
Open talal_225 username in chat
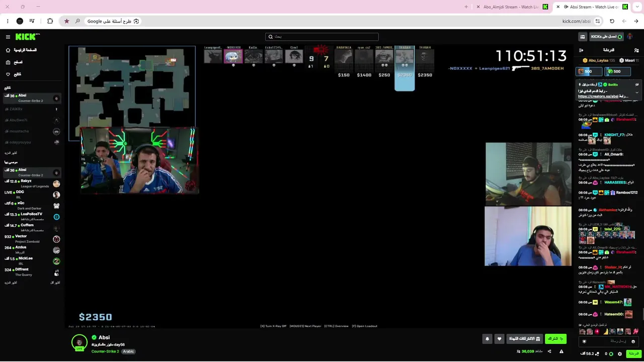click(613, 229)
